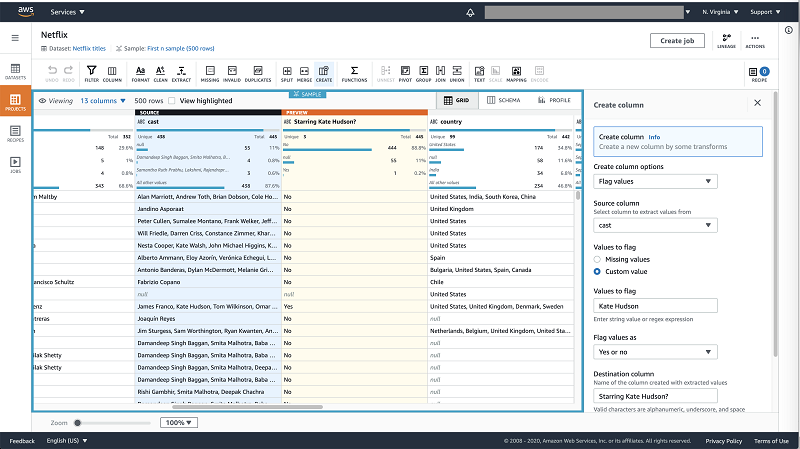Open the Privacy Policy link

(x=723, y=441)
